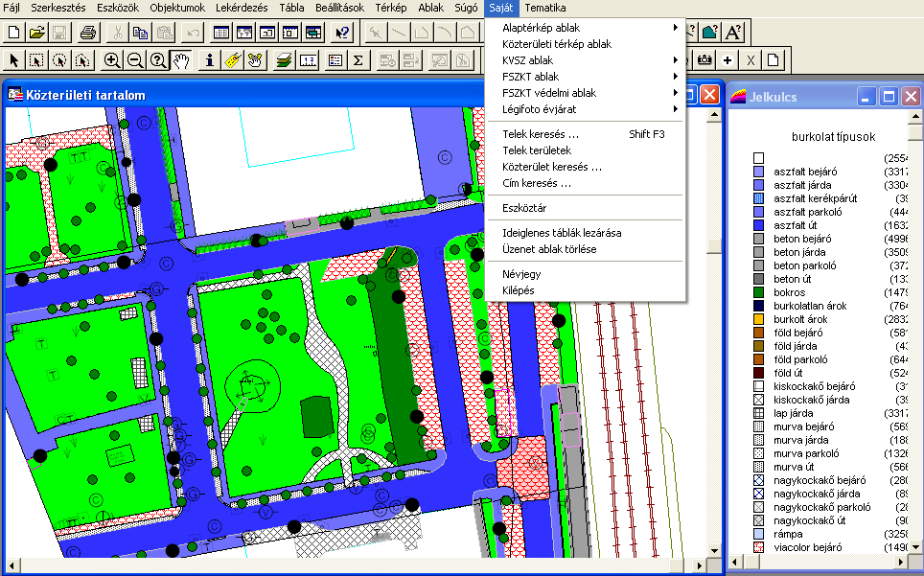Image resolution: width=924 pixels, height=576 pixels.
Task: Select the Zoom In magnifier tool
Action: [x=112, y=60]
